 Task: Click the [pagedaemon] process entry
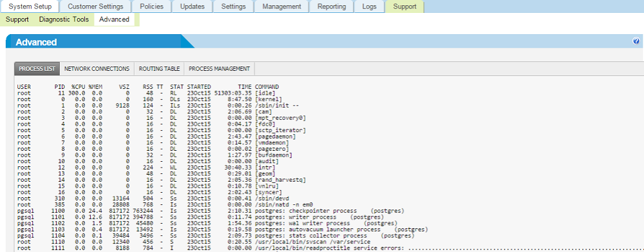click(276, 137)
